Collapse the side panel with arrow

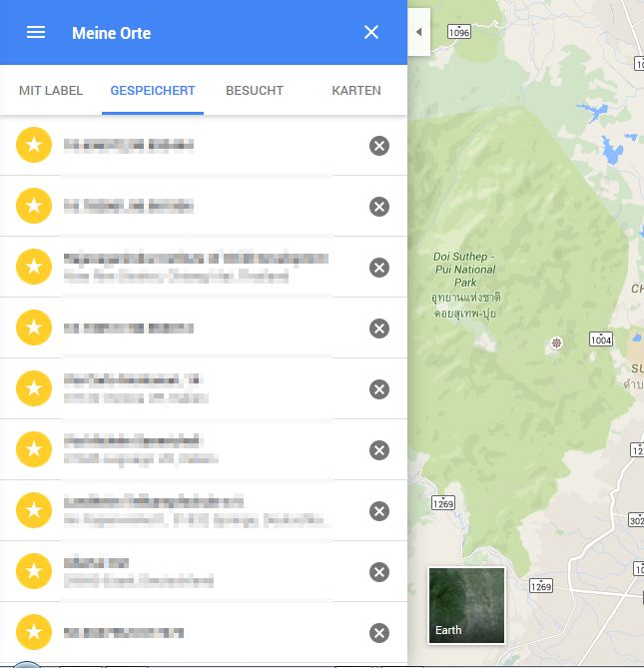(x=419, y=32)
